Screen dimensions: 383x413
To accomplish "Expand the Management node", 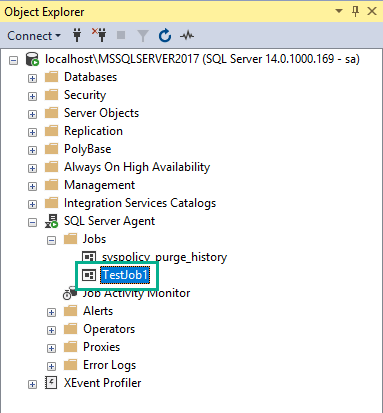I will [x=32, y=186].
